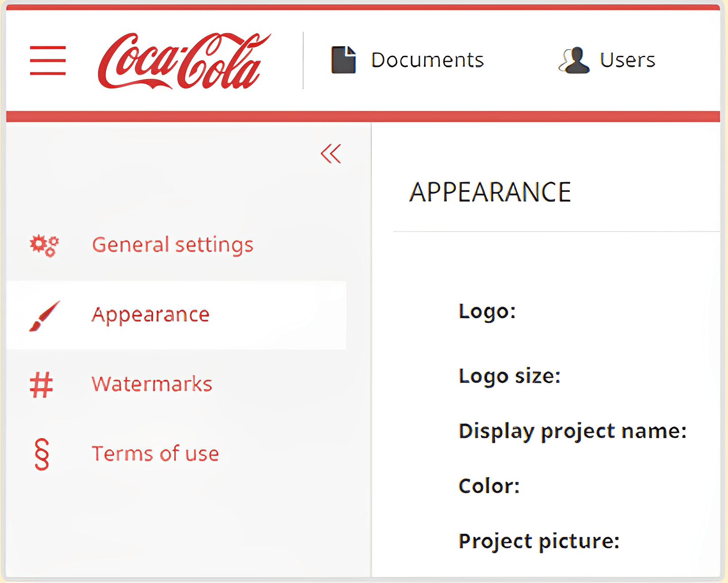Viewport: 728px width, 583px height.
Task: Select the Appearance sidebar item
Action: (x=151, y=315)
